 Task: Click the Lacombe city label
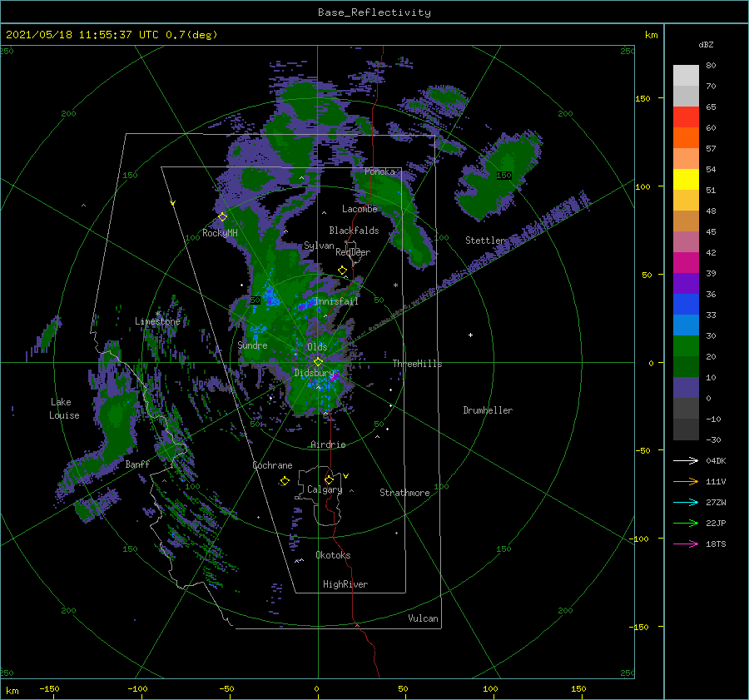[360, 209]
